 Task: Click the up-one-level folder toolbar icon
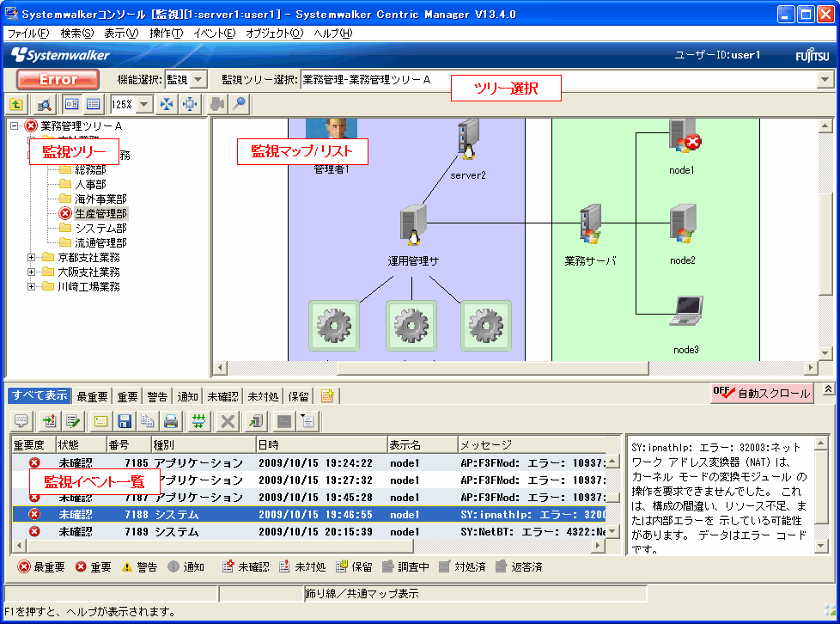point(16,105)
